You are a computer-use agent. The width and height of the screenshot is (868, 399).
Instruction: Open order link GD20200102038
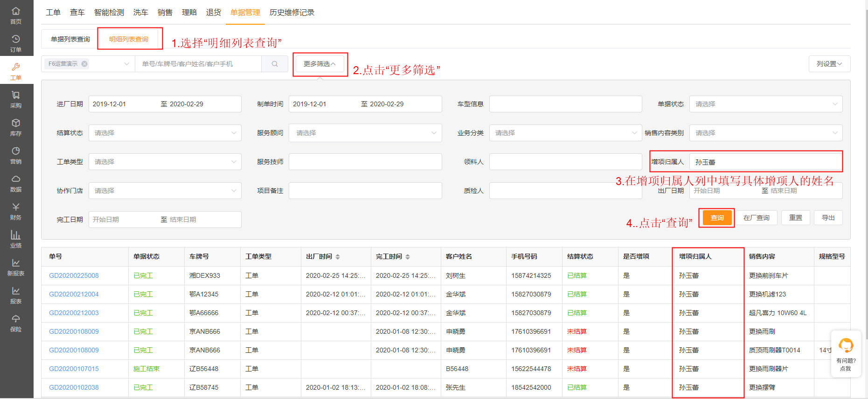[x=74, y=387]
